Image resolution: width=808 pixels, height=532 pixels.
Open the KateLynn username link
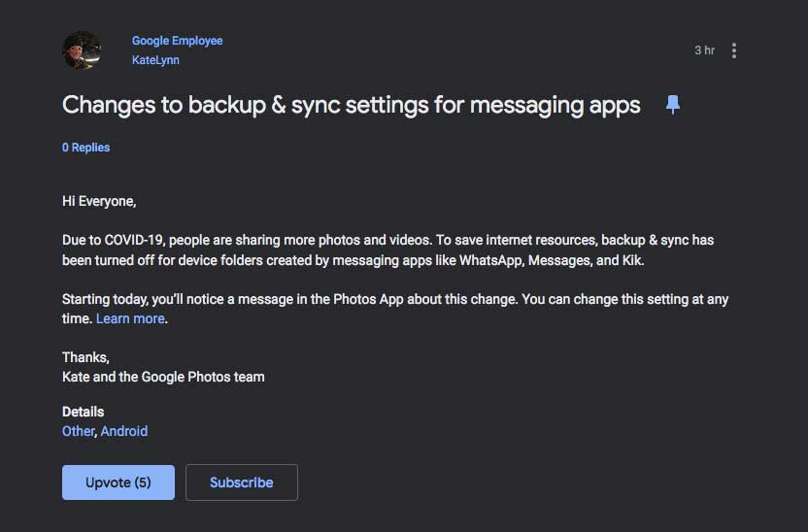coord(155,60)
